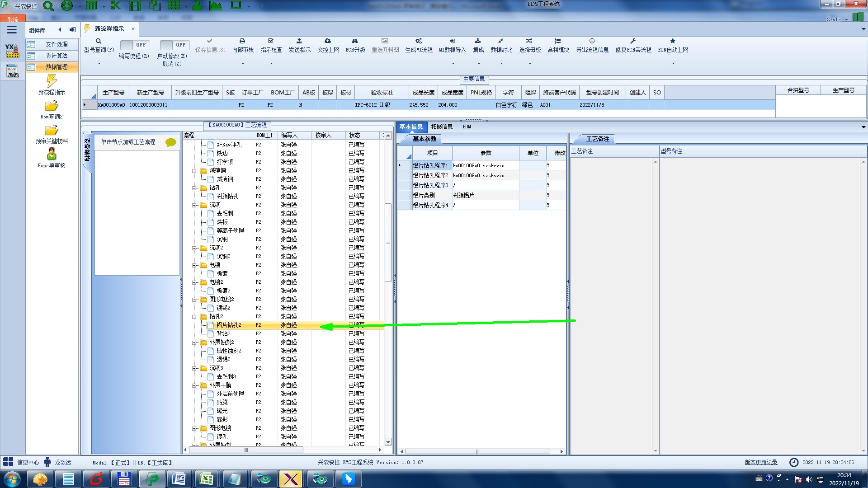Viewport: 868px width, 488px height.
Task: Open the 版本更新记录 link
Action: 761,462
